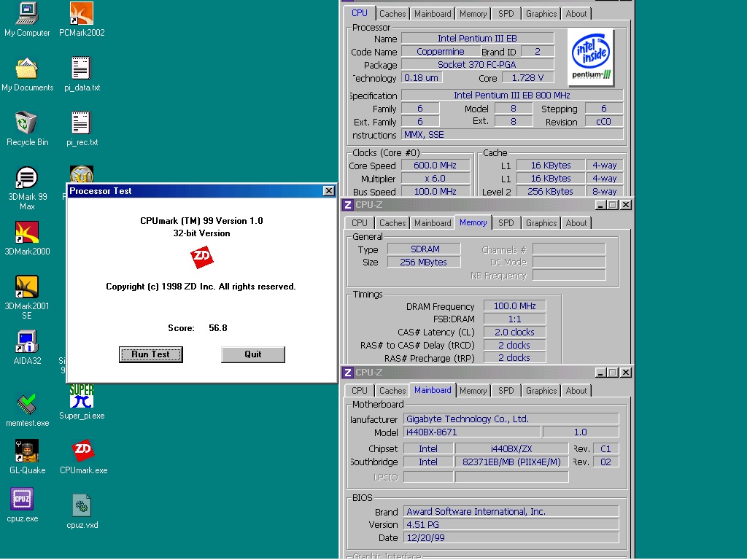Select the pi_rec.txt file icon
This screenshot has width=747, height=560.
tap(82, 122)
